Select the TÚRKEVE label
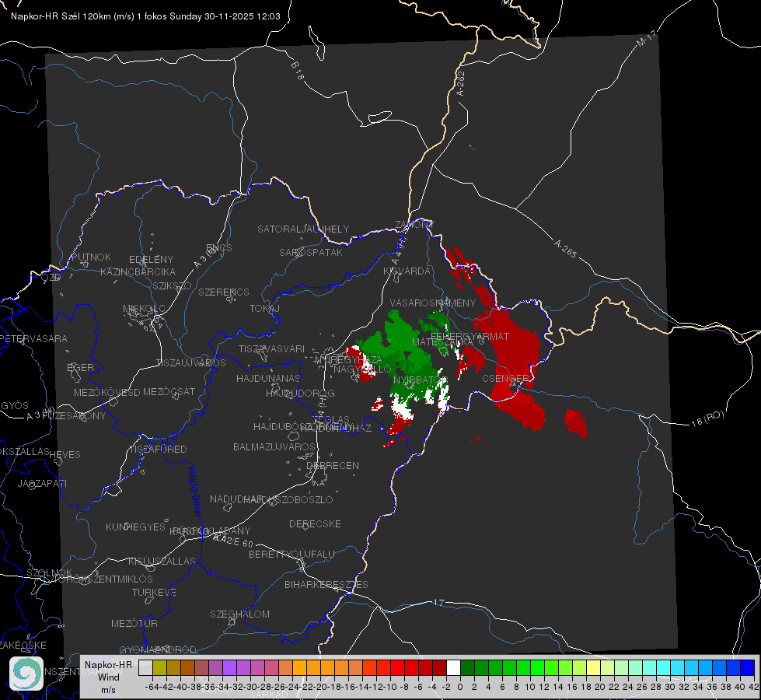Image resolution: width=761 pixels, height=700 pixels. coord(154,593)
